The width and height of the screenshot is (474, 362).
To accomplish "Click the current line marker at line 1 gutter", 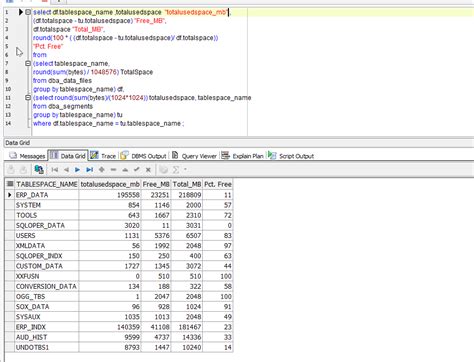I will [x=20, y=12].
